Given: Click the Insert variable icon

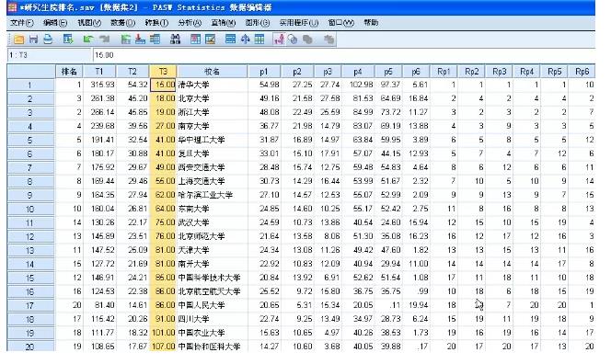Looking at the screenshot, I should [211, 40].
